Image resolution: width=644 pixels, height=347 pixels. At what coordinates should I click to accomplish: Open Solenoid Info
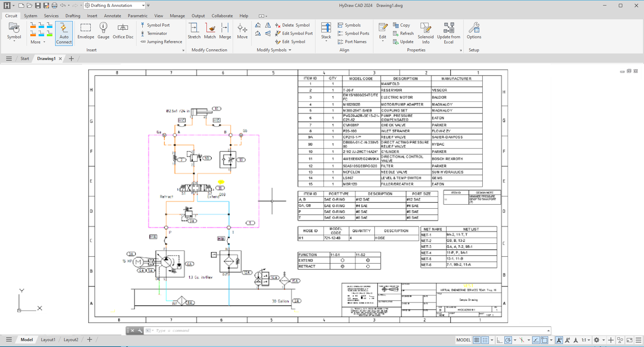coord(426,33)
